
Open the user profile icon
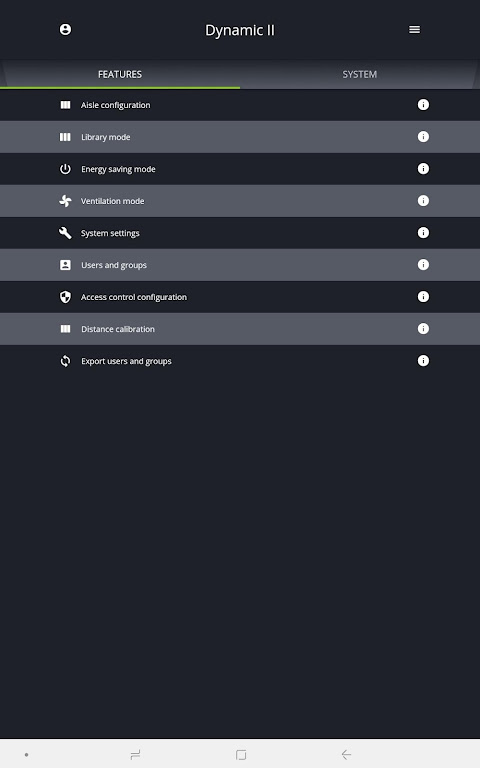65,29
